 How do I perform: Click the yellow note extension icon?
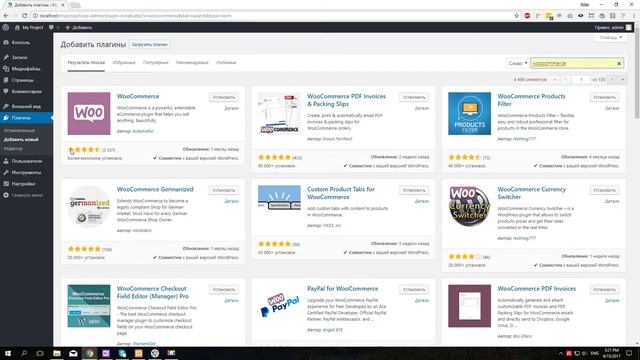click(x=549, y=16)
